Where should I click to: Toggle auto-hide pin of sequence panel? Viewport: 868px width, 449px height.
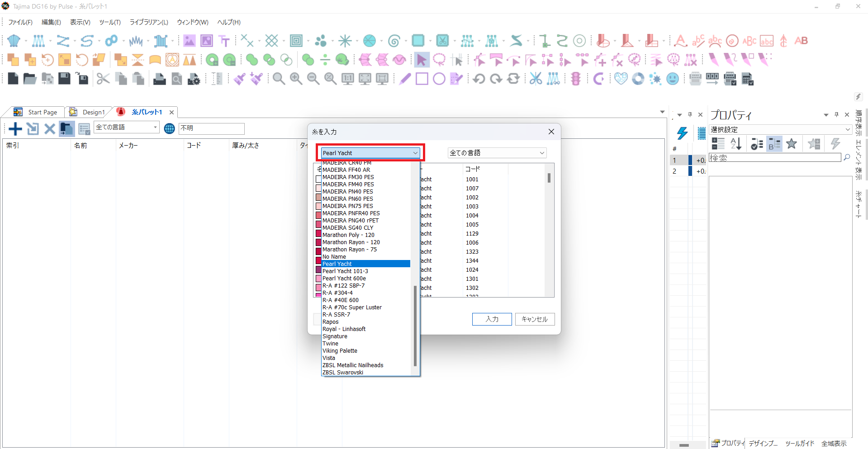(x=690, y=114)
